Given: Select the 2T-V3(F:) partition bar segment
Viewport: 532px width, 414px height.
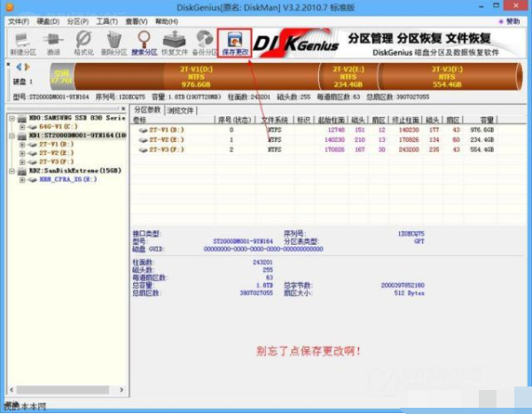Looking at the screenshot, I should [447, 77].
